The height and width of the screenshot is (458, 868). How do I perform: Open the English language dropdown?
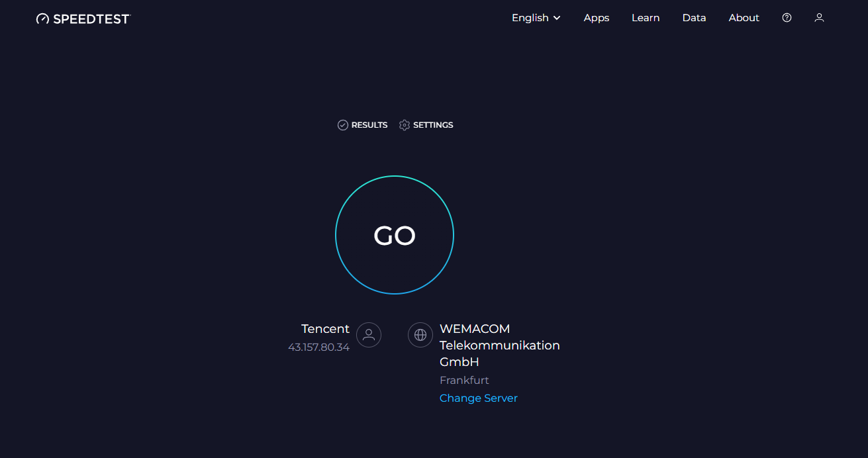(536, 18)
